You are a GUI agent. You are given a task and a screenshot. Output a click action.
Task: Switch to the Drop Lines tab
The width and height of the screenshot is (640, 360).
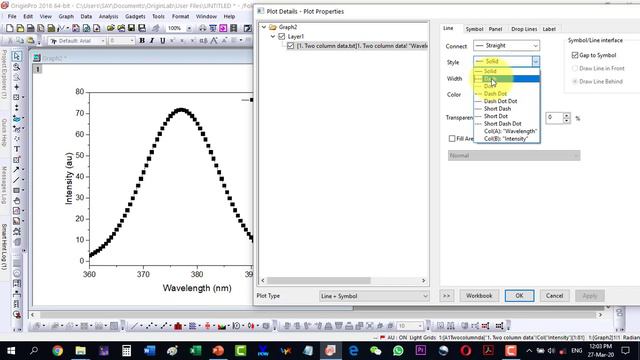(x=524, y=29)
